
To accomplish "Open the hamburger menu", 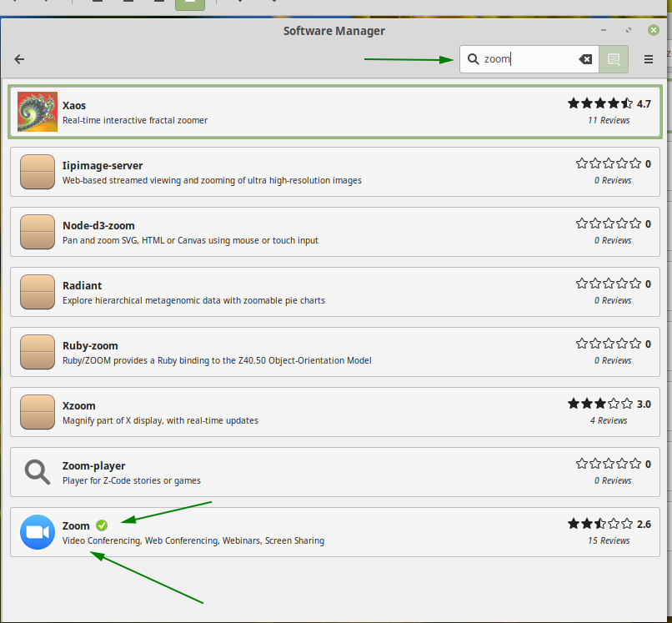I will tap(649, 59).
